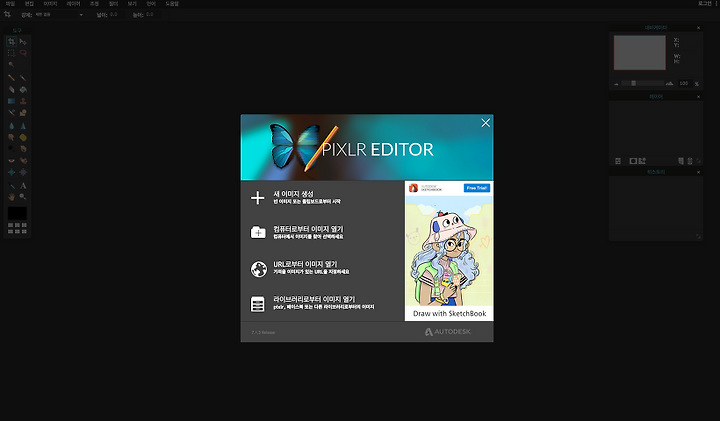Click the Navigator zoom percentage field
The height and width of the screenshot is (421, 720).
(x=684, y=83)
